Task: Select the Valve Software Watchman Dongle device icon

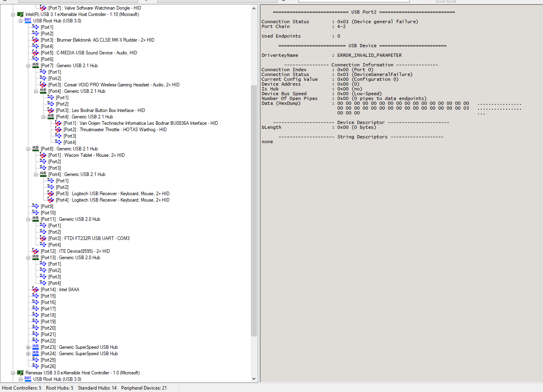Action: [43, 8]
